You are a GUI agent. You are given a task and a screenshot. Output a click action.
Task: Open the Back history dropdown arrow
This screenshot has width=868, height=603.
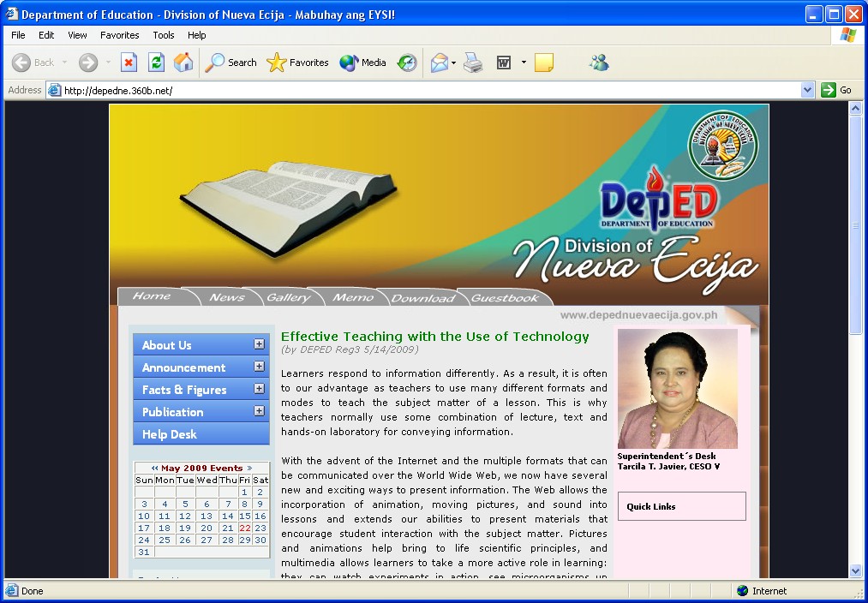[x=64, y=63]
